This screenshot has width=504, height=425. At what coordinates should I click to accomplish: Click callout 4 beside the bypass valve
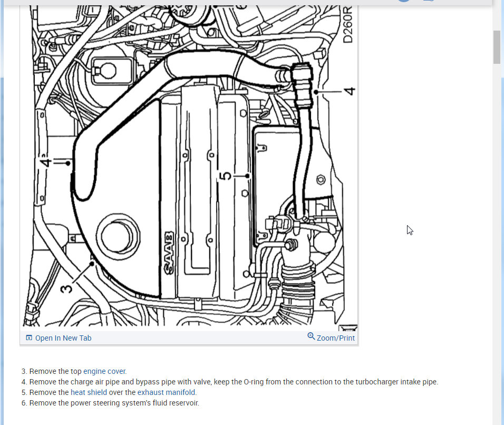(349, 91)
